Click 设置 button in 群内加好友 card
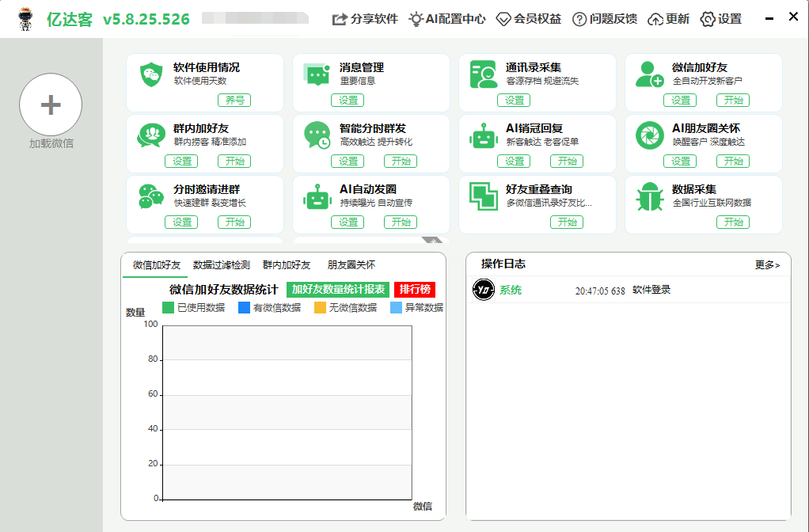The width and height of the screenshot is (809, 532). click(x=181, y=161)
